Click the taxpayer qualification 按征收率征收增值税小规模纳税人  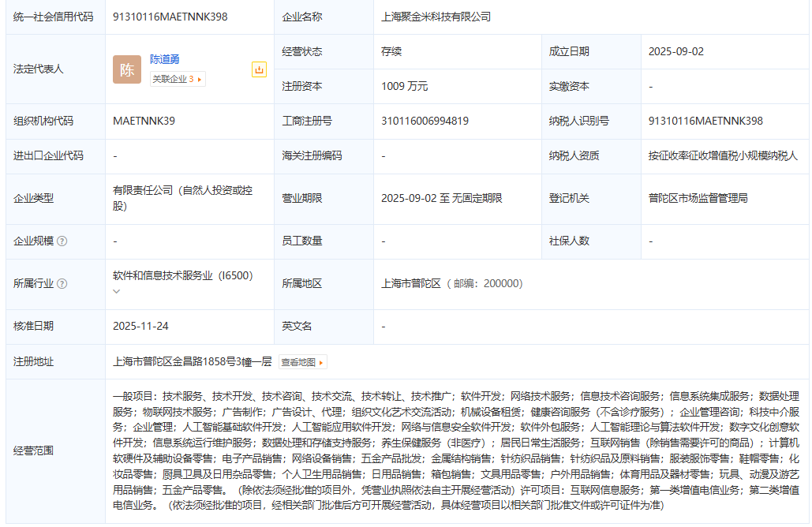point(723,155)
